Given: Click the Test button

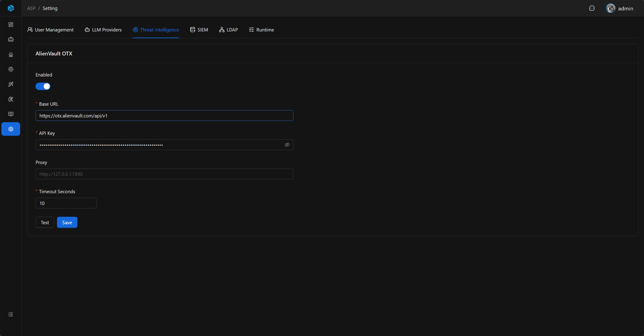Looking at the screenshot, I should click(45, 222).
